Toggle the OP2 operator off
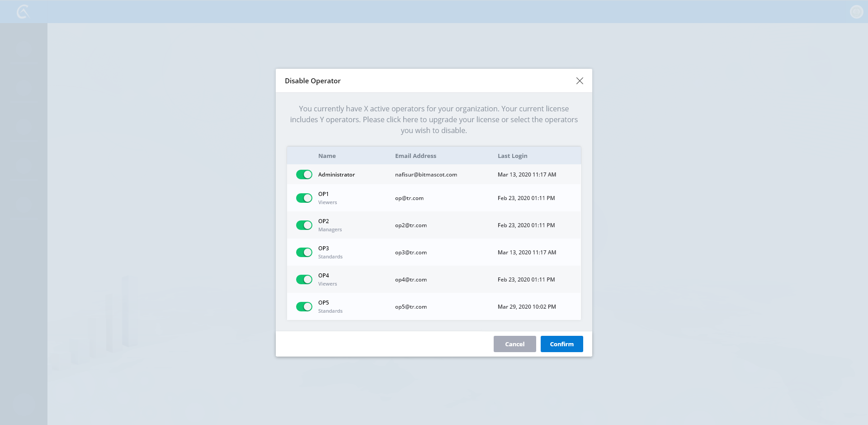 tap(304, 225)
